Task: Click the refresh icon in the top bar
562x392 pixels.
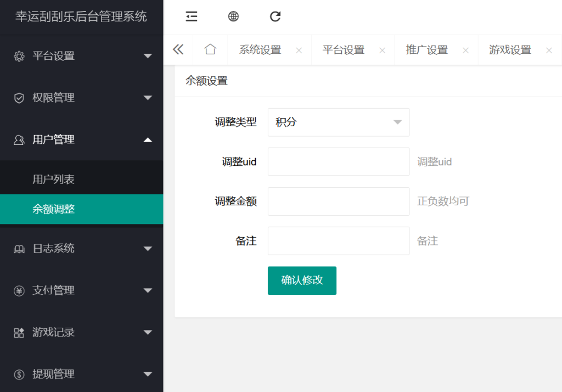Action: pos(275,16)
